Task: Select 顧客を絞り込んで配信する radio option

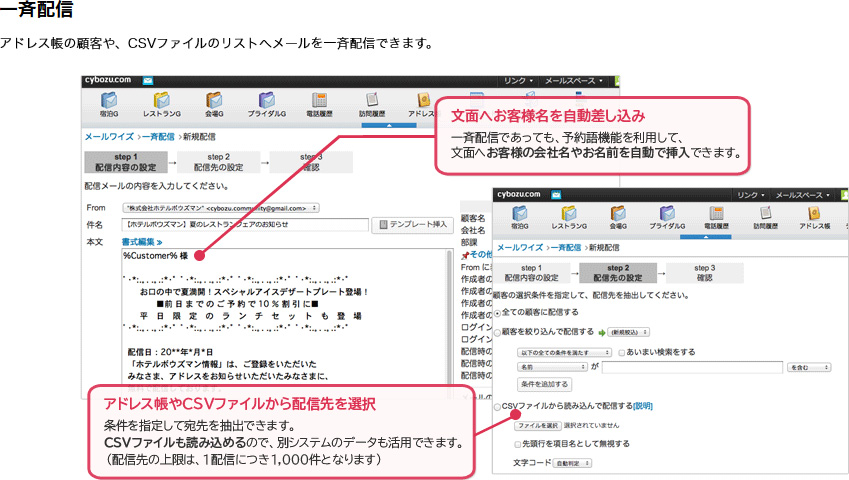Action: coord(497,331)
